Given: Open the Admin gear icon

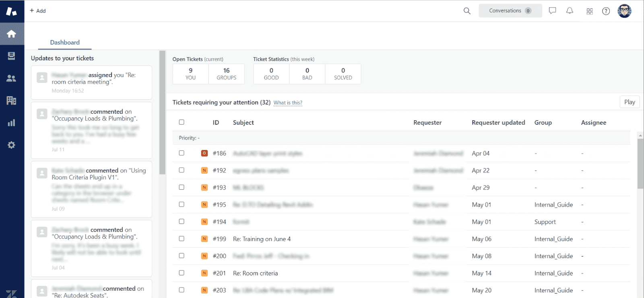Looking at the screenshot, I should [12, 145].
